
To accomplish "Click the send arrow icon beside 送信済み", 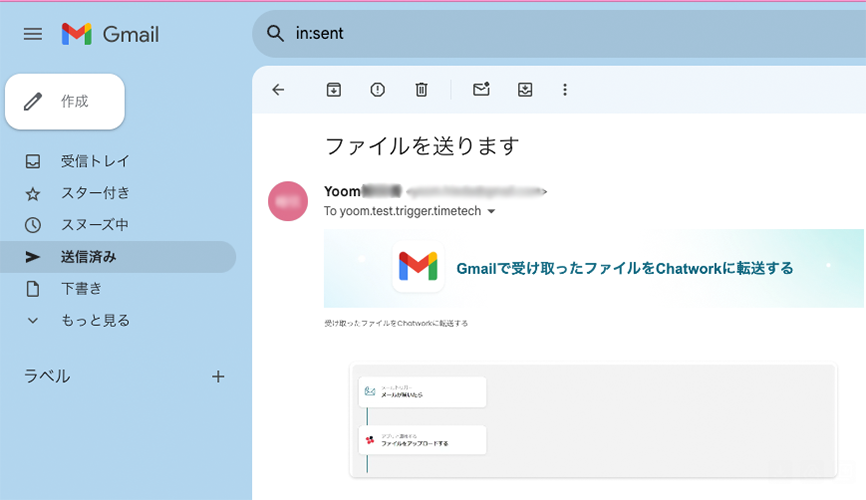I will (x=33, y=257).
